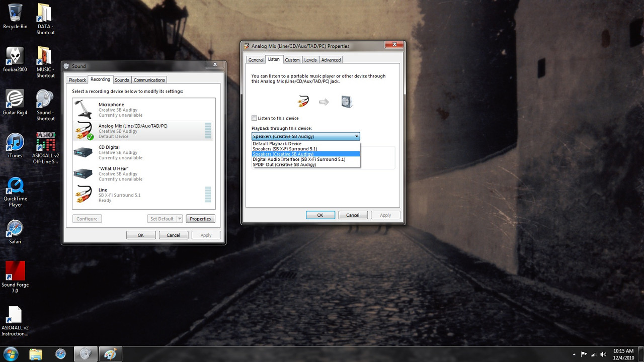Close the Sound window
This screenshot has width=644, height=362.
[215, 64]
